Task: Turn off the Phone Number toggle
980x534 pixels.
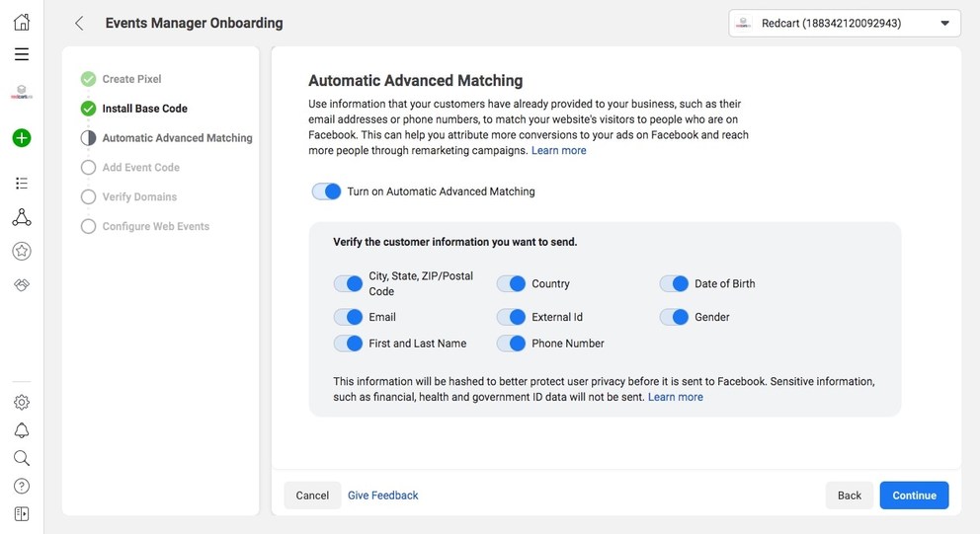Action: coord(511,343)
